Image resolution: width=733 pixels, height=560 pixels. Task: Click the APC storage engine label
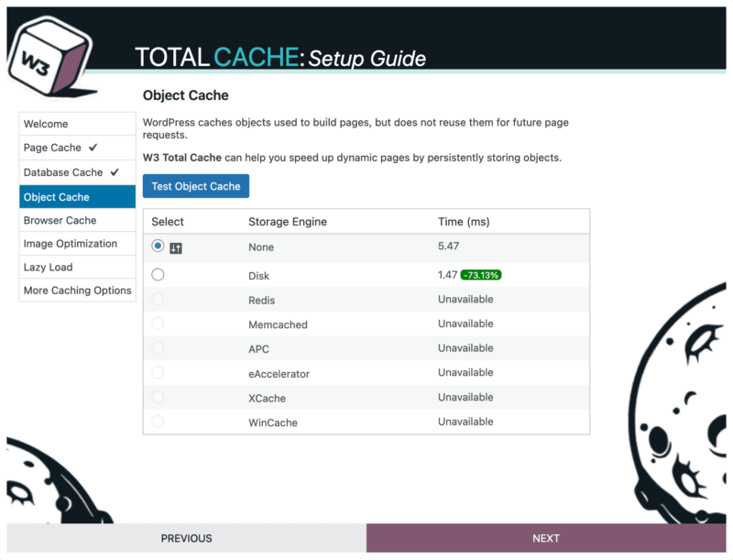coord(258,348)
